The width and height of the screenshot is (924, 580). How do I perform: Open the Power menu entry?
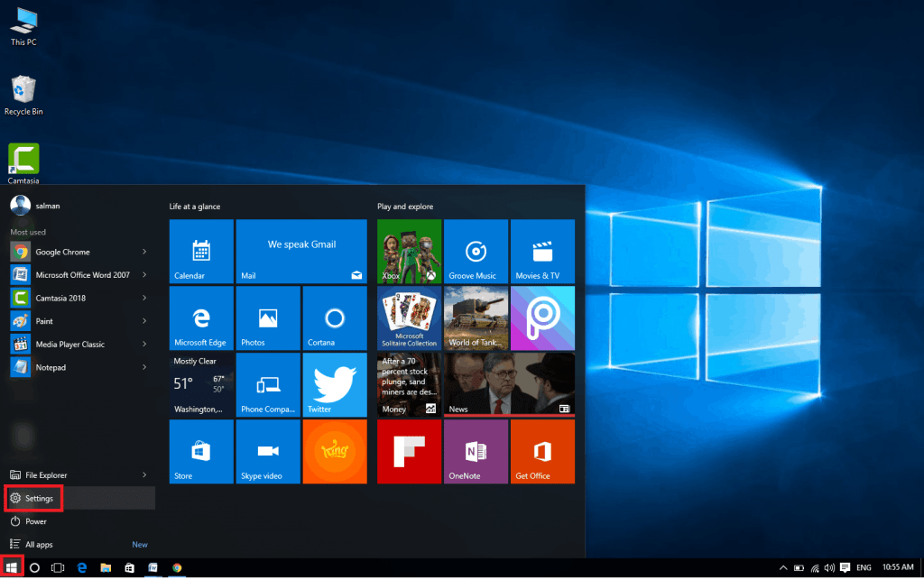coord(34,521)
